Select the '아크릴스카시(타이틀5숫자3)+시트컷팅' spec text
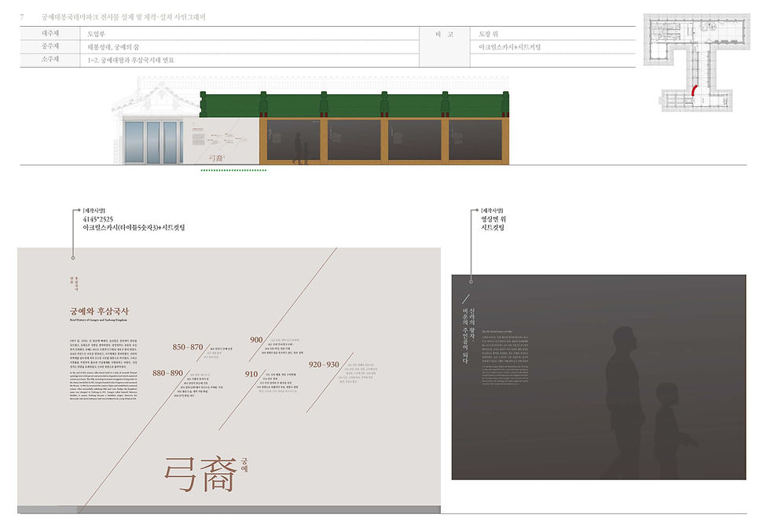 (x=134, y=227)
